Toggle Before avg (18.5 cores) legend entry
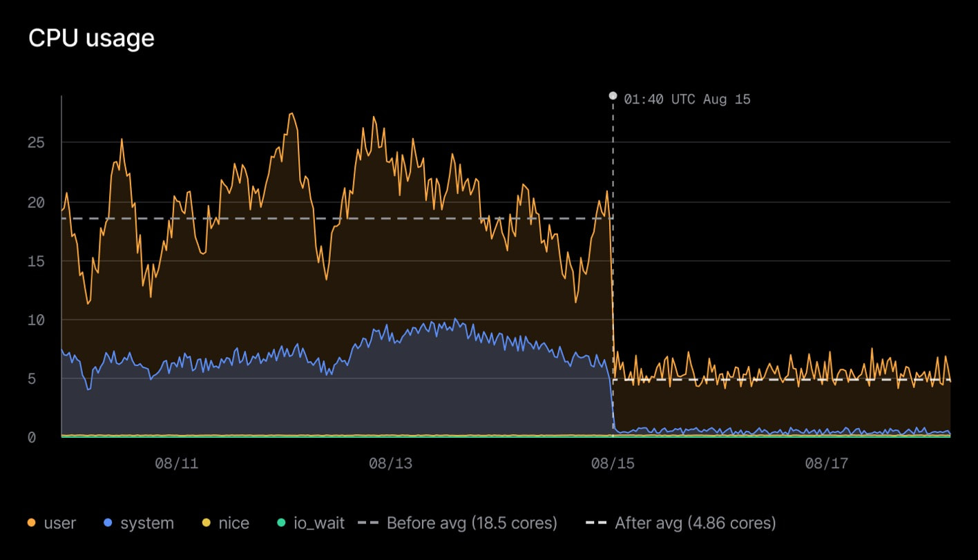 click(457, 523)
